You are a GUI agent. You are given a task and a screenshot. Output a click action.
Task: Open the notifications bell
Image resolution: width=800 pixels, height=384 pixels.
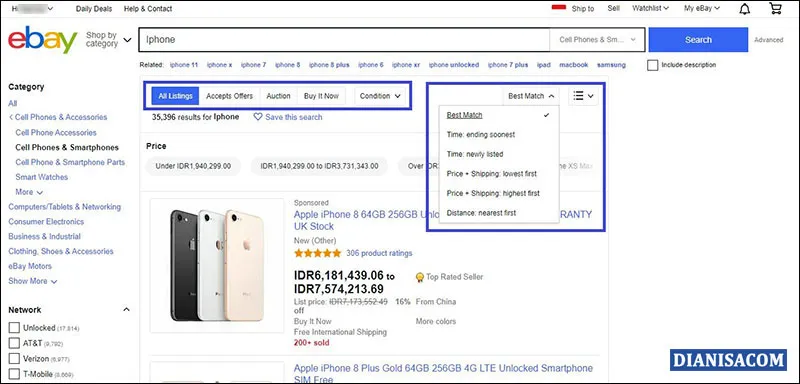[745, 9]
